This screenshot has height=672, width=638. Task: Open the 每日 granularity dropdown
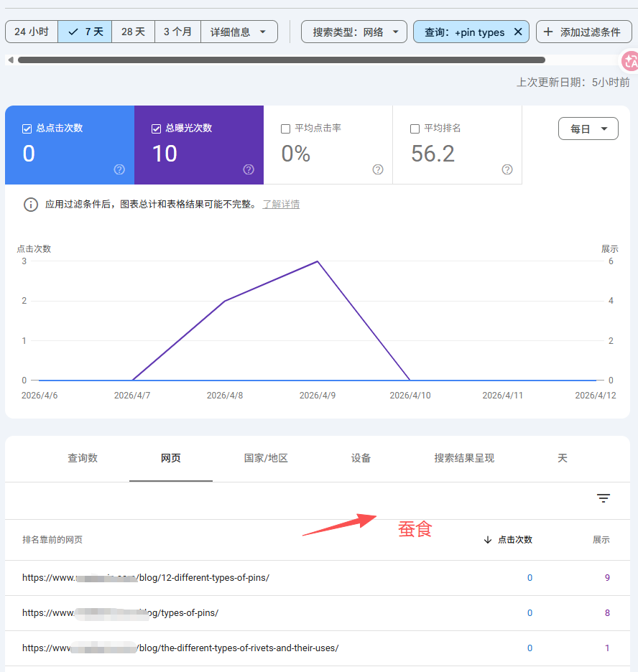coord(588,129)
